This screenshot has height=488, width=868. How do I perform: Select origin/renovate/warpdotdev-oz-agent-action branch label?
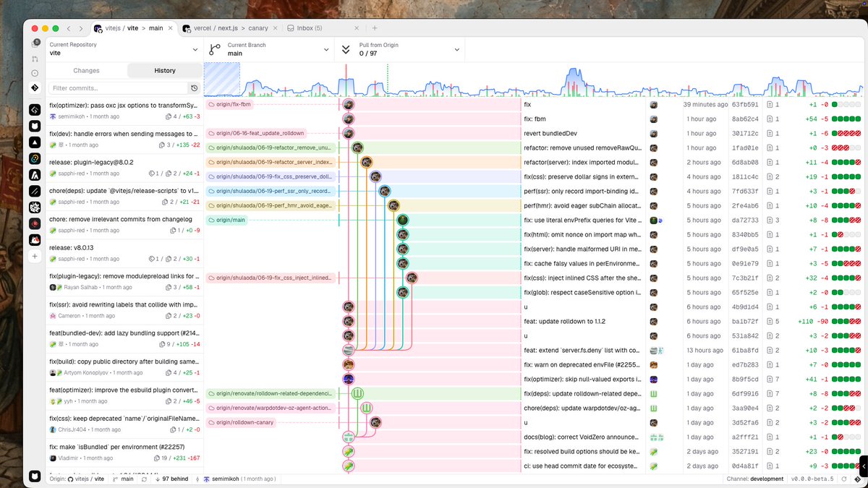tap(270, 408)
